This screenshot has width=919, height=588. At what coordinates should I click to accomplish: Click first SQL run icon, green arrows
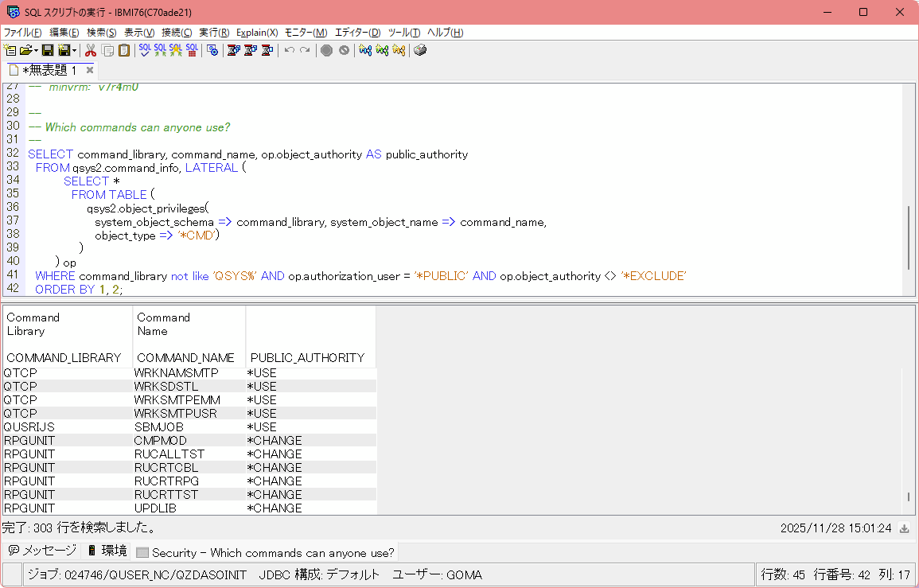[x=160, y=50]
